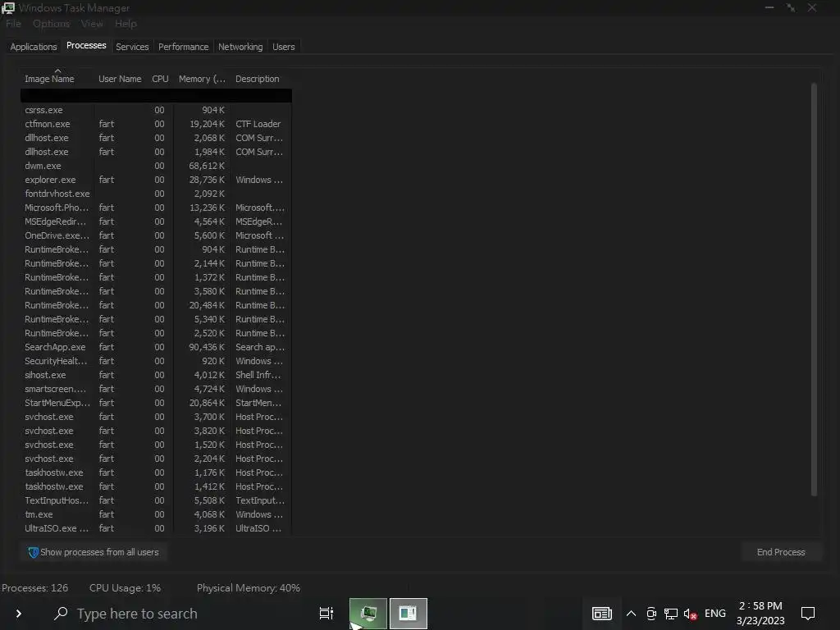This screenshot has width=840, height=630.
Task: Click the second running app taskbar icon
Action: click(409, 614)
